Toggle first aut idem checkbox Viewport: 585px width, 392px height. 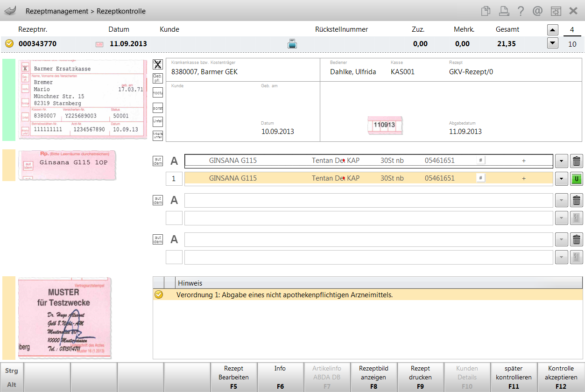click(x=158, y=161)
